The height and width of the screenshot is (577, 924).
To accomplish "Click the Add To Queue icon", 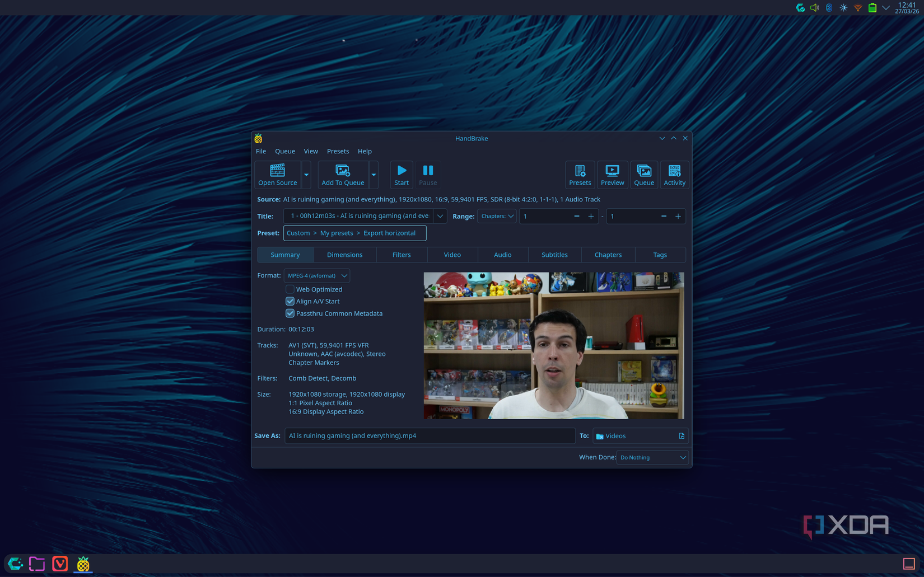I will point(342,171).
